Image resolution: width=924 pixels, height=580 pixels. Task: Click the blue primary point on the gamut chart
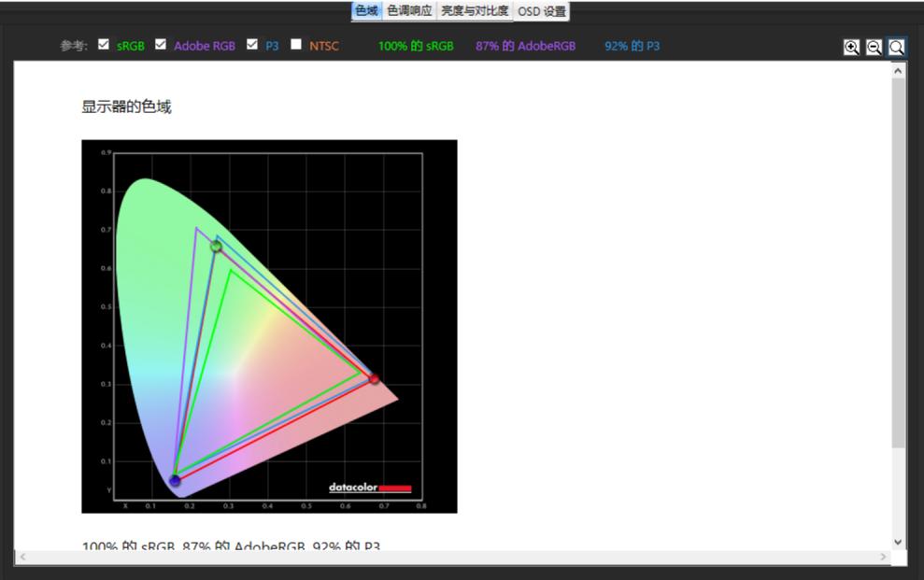[x=176, y=480]
